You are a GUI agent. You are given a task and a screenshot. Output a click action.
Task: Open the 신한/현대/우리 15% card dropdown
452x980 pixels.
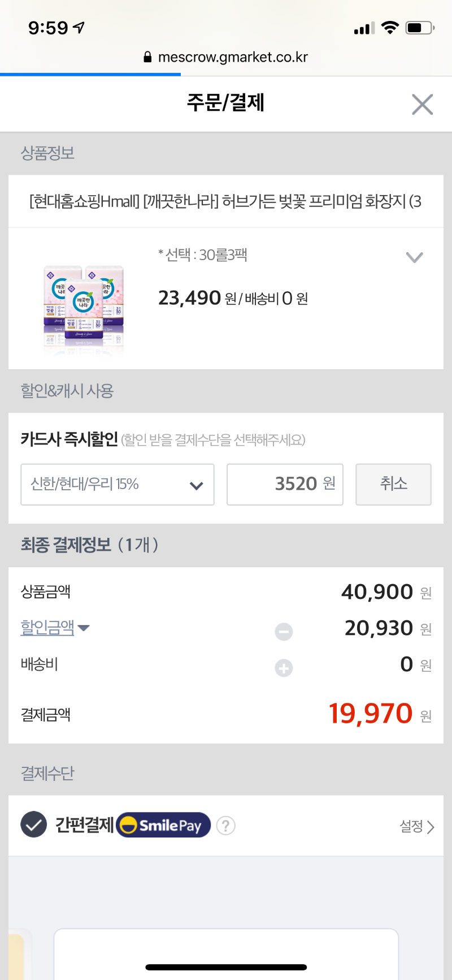(118, 485)
